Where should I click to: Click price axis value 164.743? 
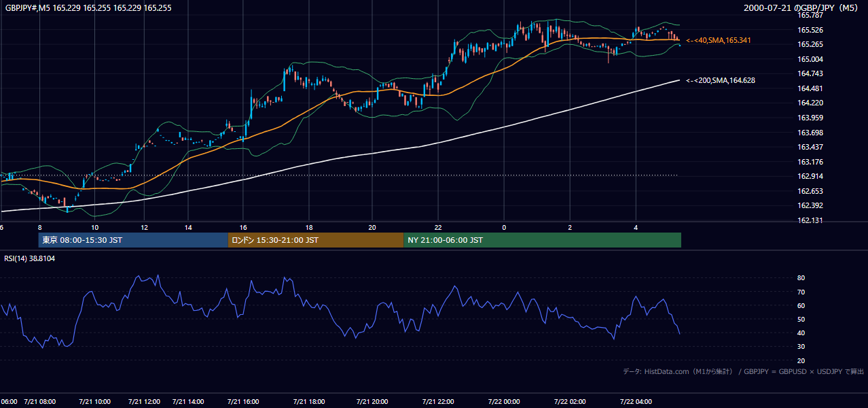point(810,73)
